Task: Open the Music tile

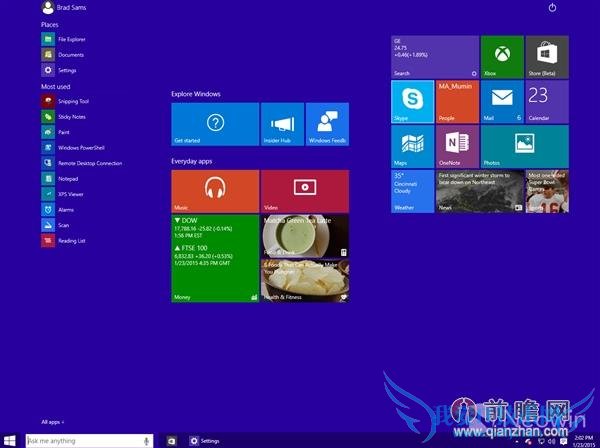Action: pyautogui.click(x=215, y=191)
